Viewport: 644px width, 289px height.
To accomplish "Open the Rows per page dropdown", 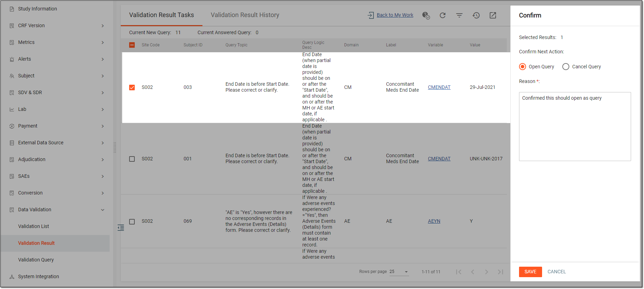I will point(399,272).
